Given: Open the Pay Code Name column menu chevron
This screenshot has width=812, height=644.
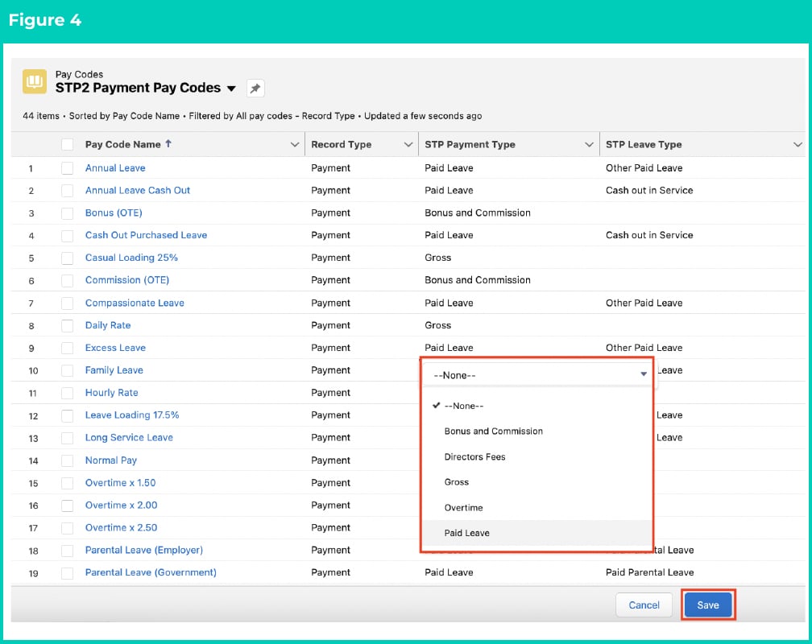Looking at the screenshot, I should tap(295, 144).
